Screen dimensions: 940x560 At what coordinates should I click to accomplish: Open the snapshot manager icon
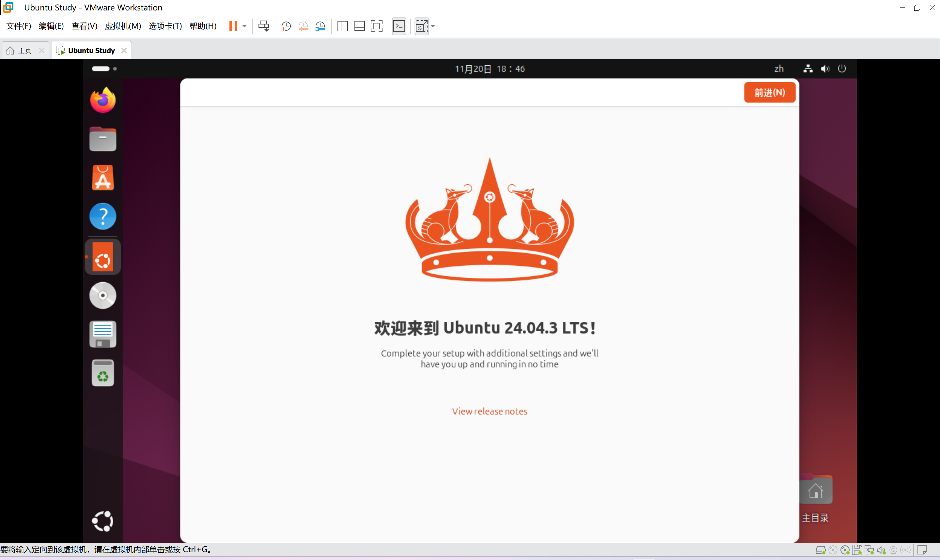pos(321,26)
